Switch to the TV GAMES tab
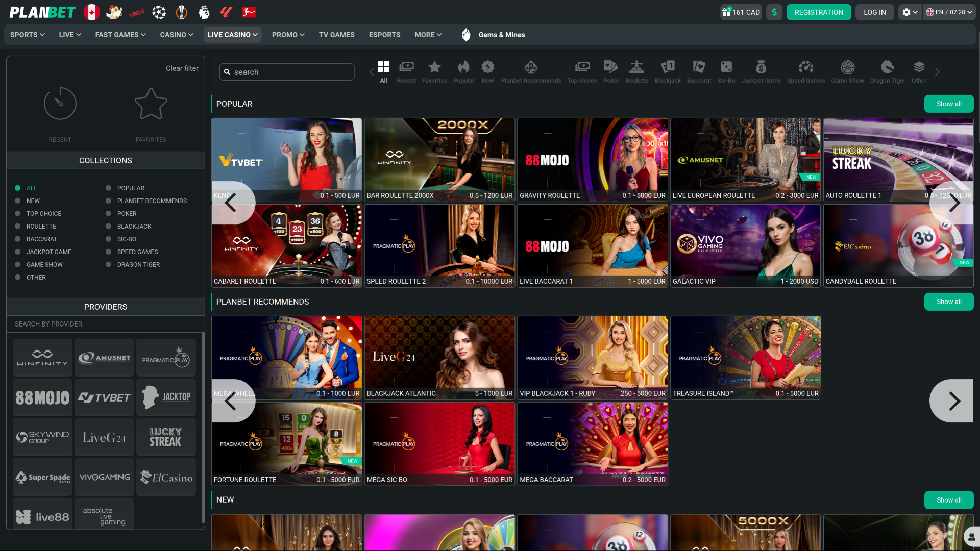 pyautogui.click(x=336, y=34)
